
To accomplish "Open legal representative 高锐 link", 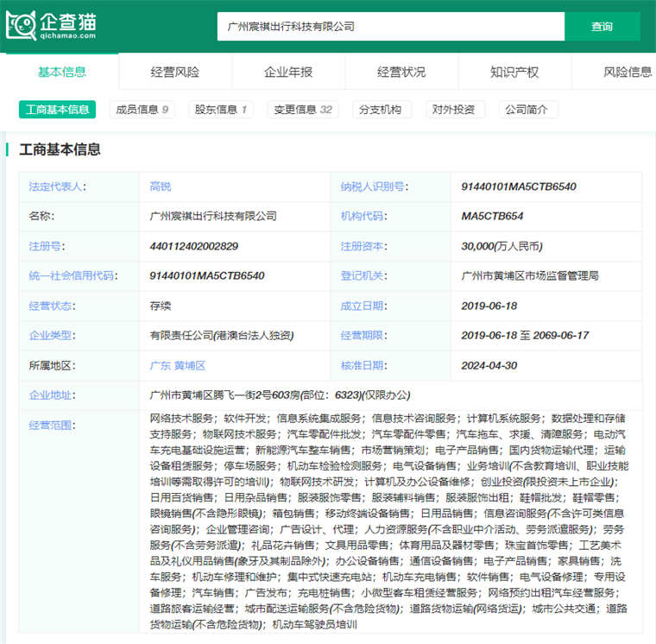I will click(x=161, y=186).
